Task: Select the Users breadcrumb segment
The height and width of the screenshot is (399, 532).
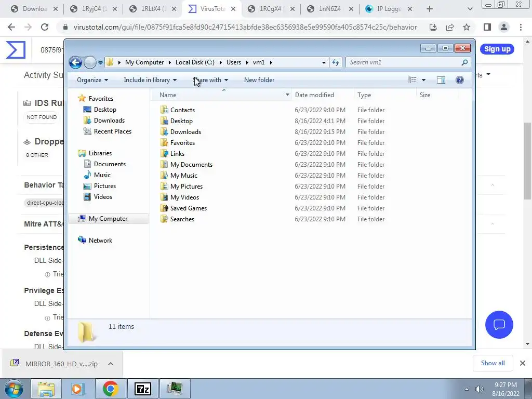Action: point(234,62)
